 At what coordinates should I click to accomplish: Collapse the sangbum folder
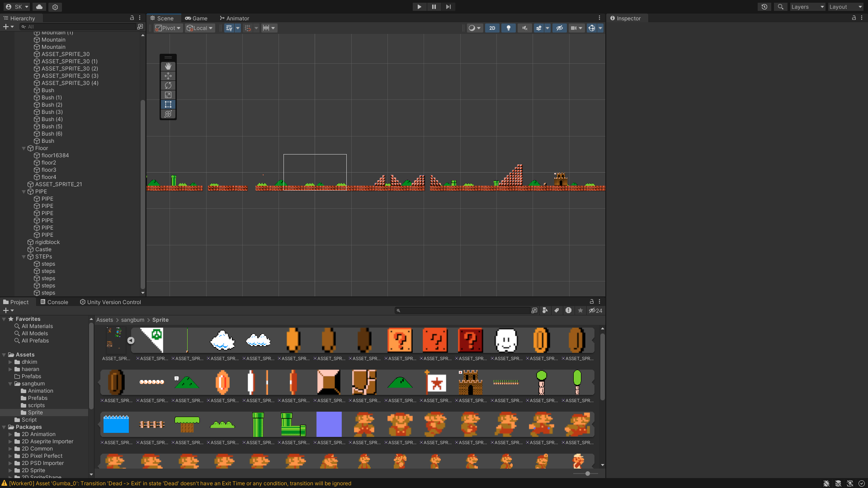point(10,384)
